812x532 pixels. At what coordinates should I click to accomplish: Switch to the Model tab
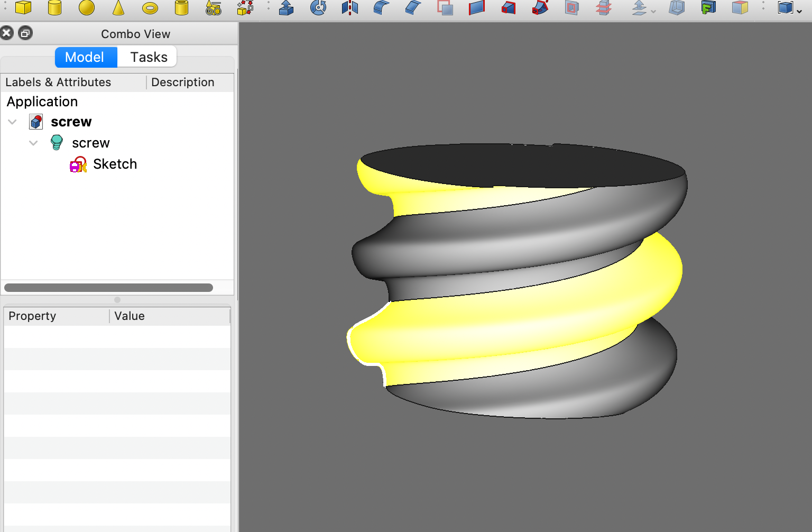pos(86,57)
